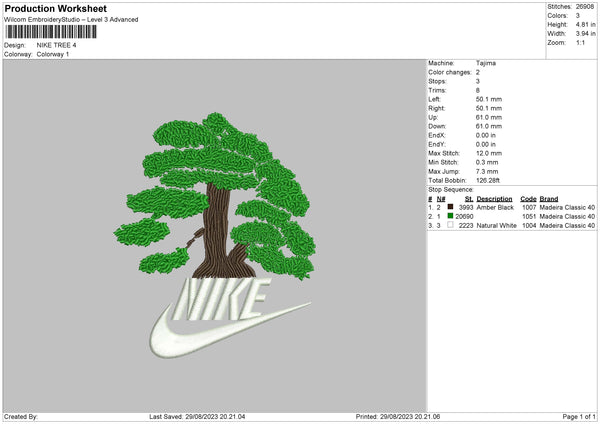Click the barcode under the worksheet title
Image resolution: width=600 pixels, height=424 pixels.
point(68,33)
